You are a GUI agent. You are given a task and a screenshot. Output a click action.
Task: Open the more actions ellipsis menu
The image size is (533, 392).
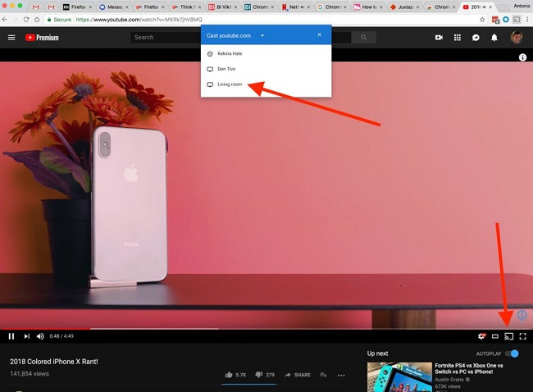[341, 375]
